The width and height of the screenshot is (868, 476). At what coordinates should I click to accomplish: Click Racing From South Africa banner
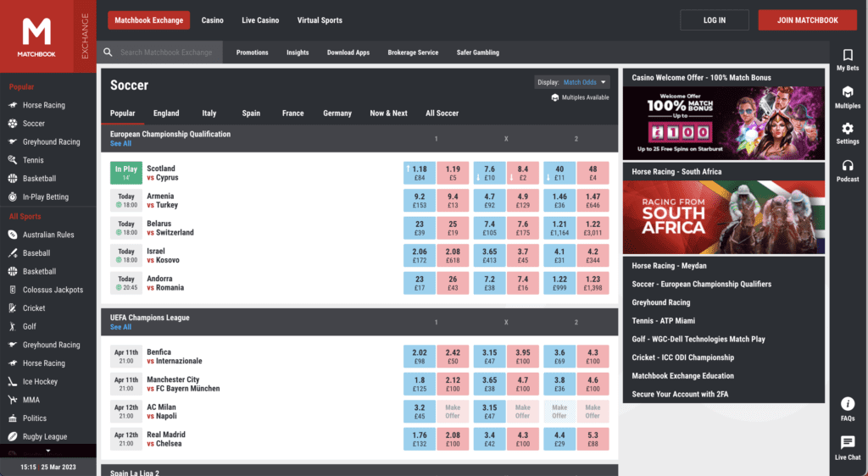pos(724,218)
